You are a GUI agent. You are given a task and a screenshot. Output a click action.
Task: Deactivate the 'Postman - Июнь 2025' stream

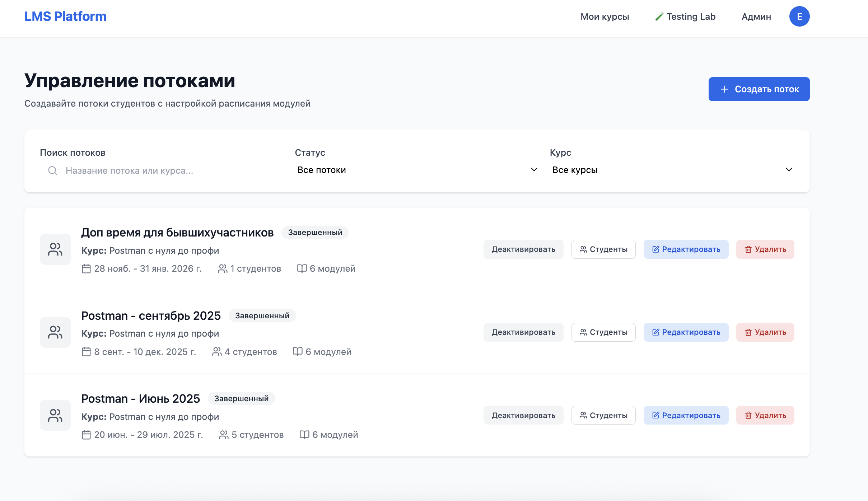[x=523, y=415]
